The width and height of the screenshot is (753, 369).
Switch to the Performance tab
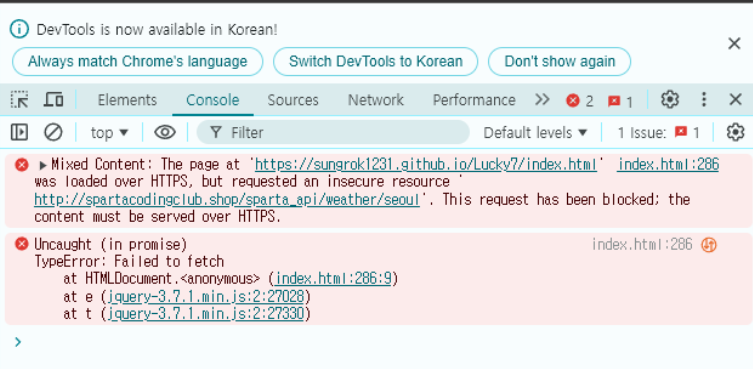coord(474,100)
